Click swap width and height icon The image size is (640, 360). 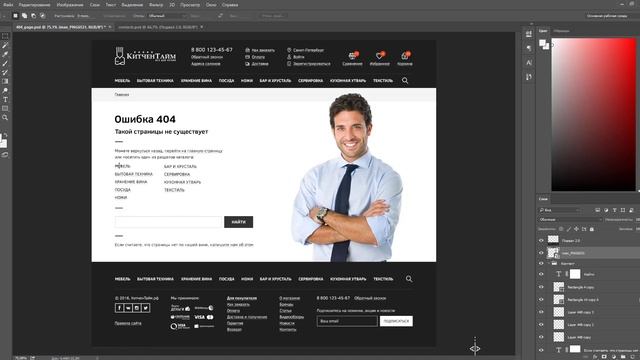(220, 16)
